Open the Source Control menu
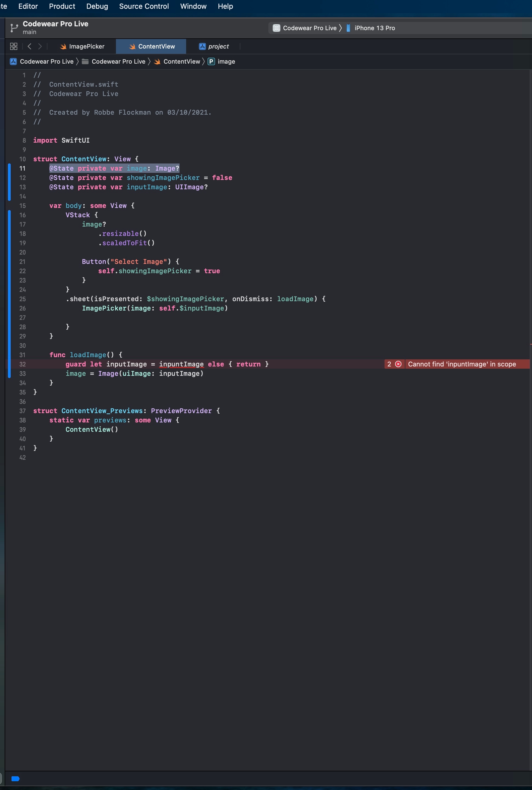The width and height of the screenshot is (532, 790). coord(144,6)
